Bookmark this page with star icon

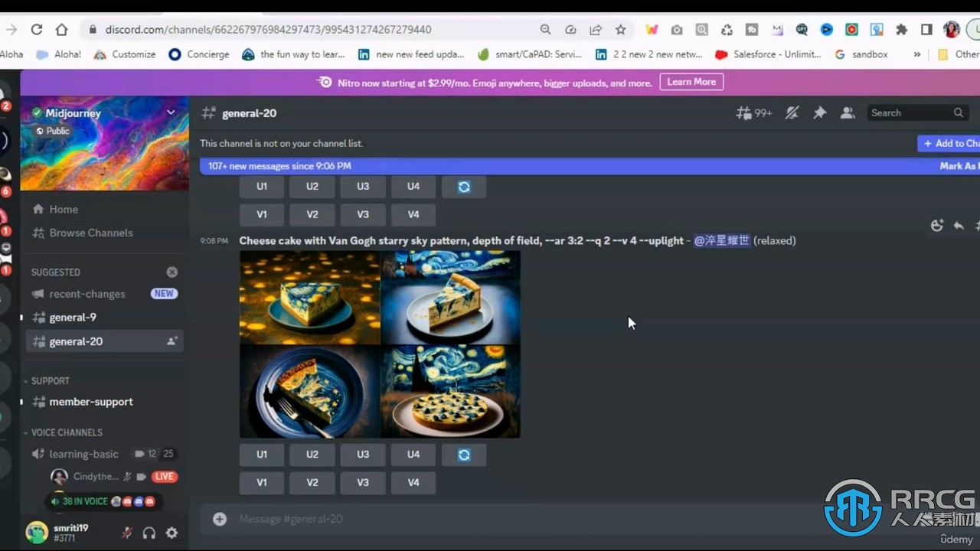tap(621, 29)
